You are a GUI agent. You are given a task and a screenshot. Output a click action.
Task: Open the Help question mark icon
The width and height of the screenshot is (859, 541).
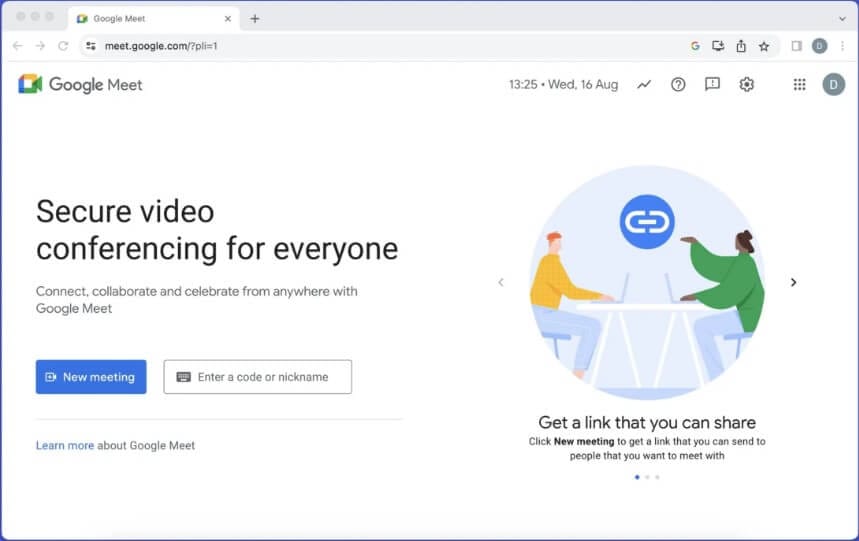(678, 84)
